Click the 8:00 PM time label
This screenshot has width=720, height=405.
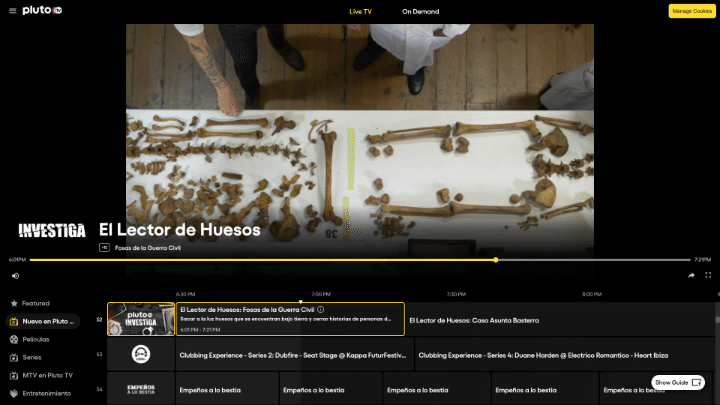pyautogui.click(x=592, y=294)
